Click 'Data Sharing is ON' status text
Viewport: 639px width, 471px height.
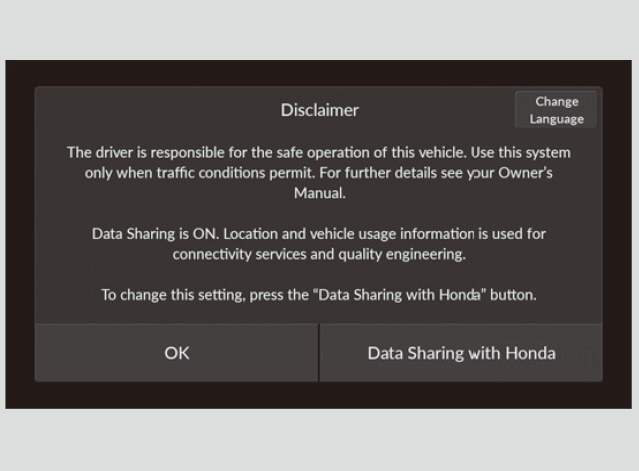pyautogui.click(x=155, y=234)
